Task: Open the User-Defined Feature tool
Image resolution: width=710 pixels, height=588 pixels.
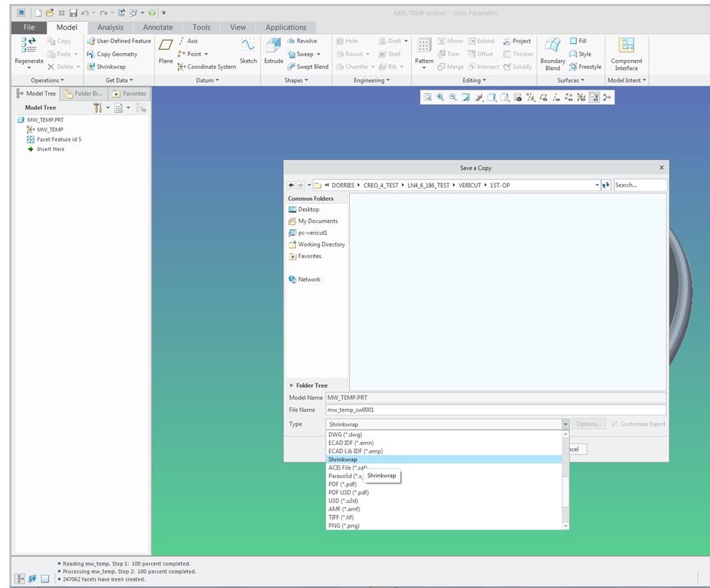Action: pos(119,40)
